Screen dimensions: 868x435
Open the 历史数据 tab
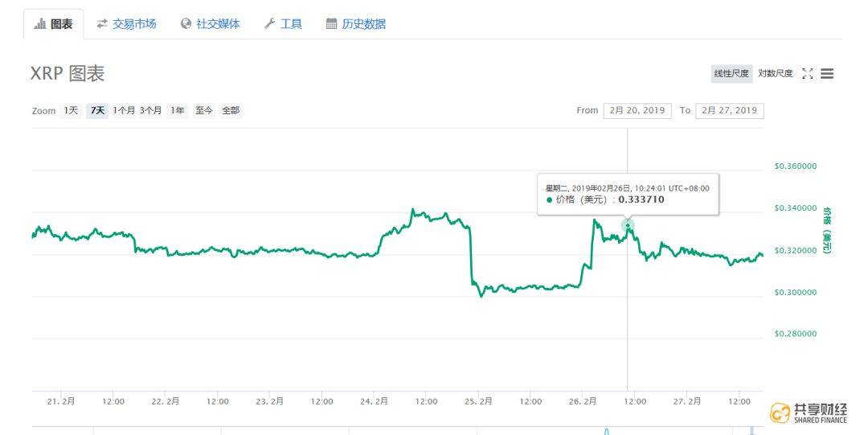(356, 24)
